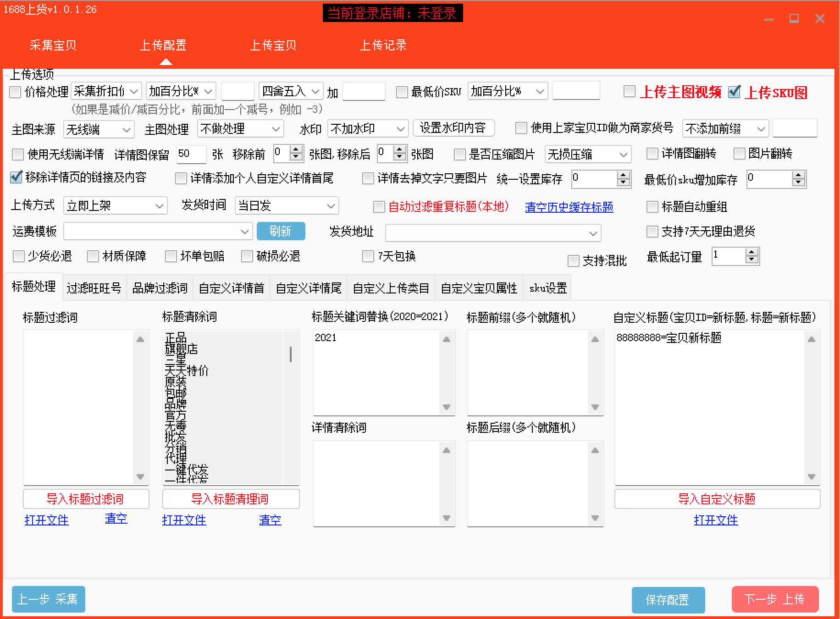Open the 品牌过滤词 sub-tab
This screenshot has height=619, width=840.
(160, 288)
